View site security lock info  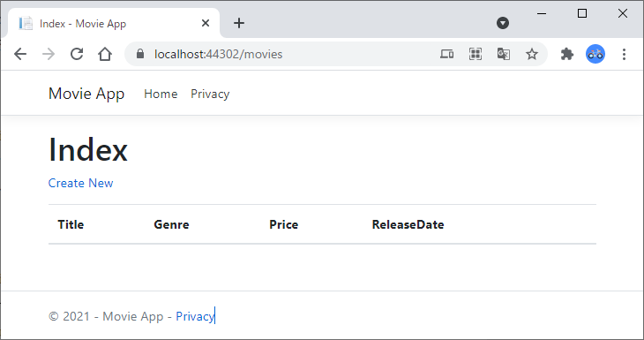tap(140, 54)
